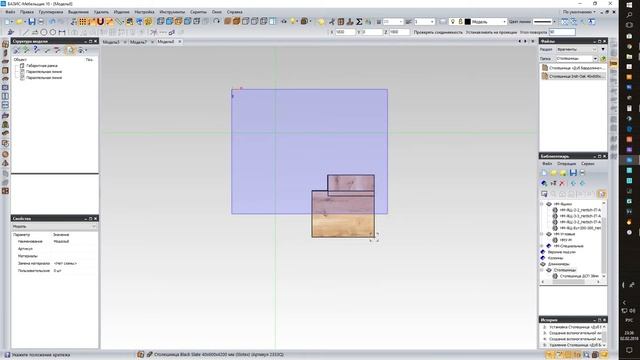Select Верхние модули in library tree

(x=561, y=252)
